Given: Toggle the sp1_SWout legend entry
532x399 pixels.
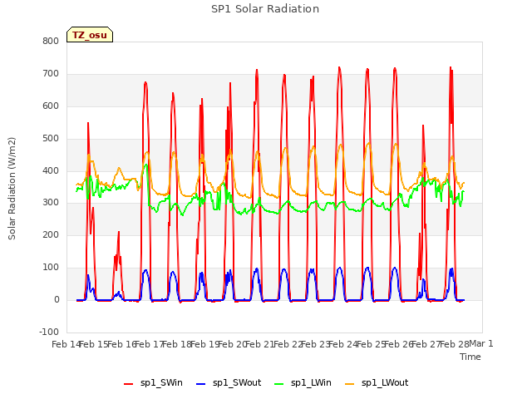Looking at the screenshot, I should click(229, 382).
